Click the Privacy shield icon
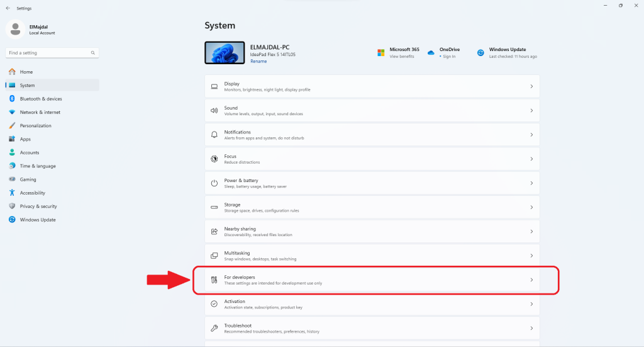The width and height of the screenshot is (644, 347). (12, 206)
